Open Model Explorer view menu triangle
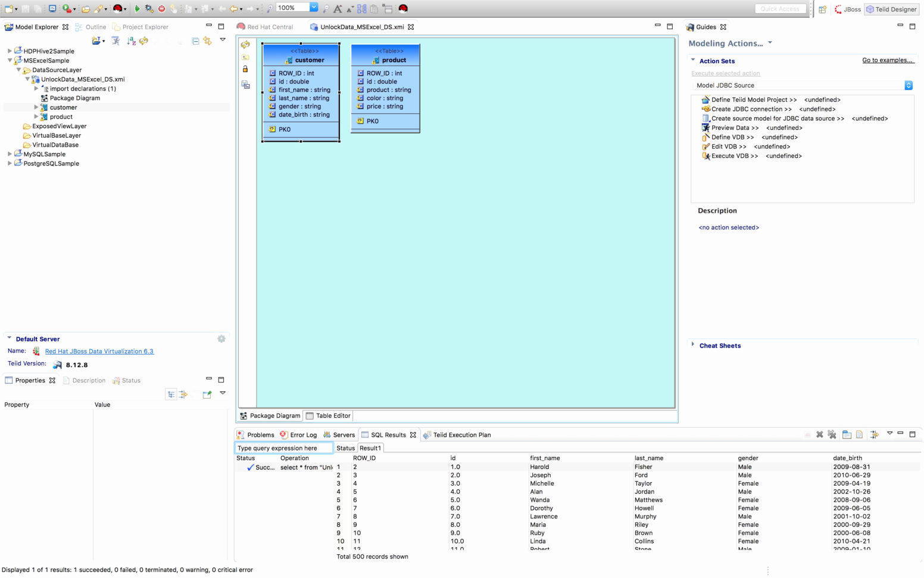Viewport: 924px width, 578px height. pos(223,40)
